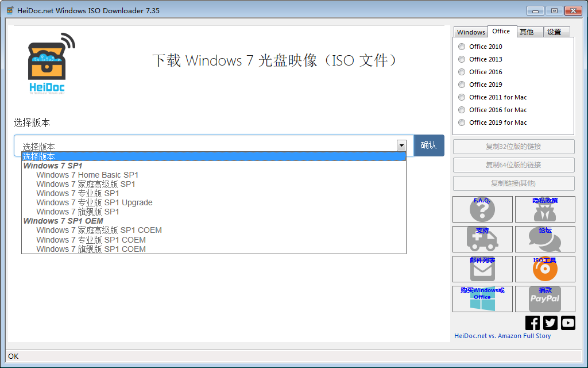The width and height of the screenshot is (588, 368).
Task: Open the Twitter icon
Action: coord(550,323)
